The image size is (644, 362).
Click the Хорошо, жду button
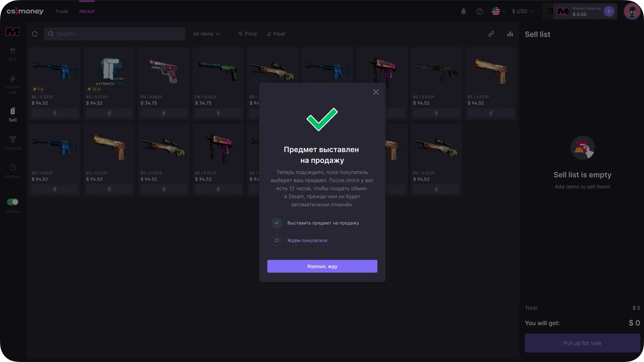[322, 266]
